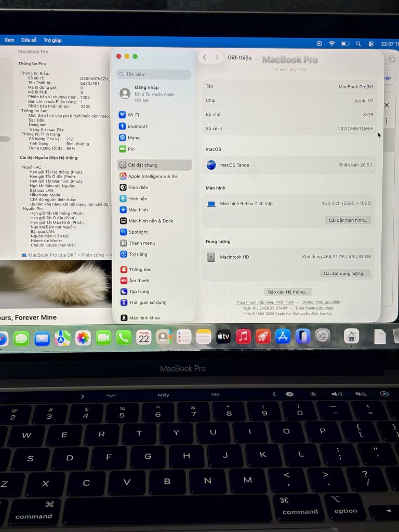Click Messages icon in the Dock
The width and height of the screenshot is (399, 532).
21,338
